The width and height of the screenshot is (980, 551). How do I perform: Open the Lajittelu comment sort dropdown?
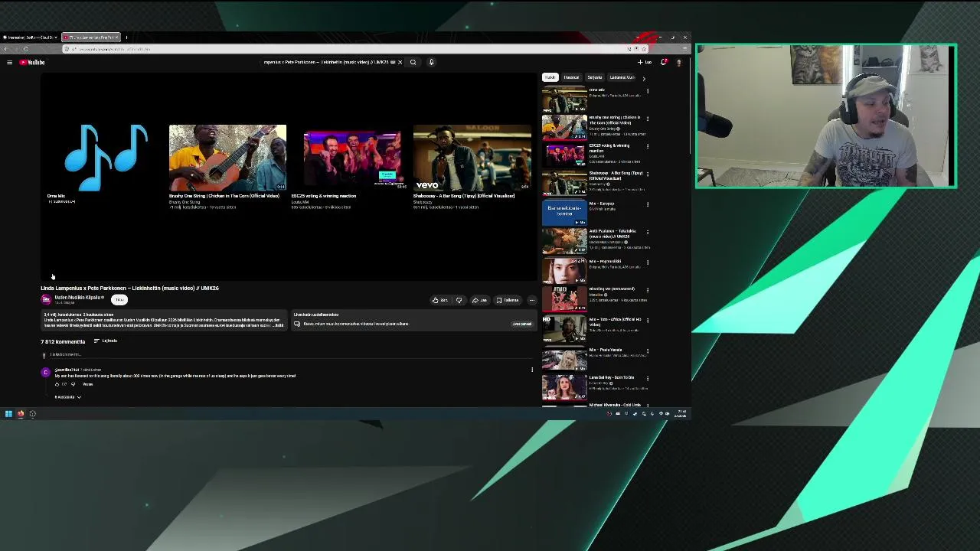coord(106,341)
